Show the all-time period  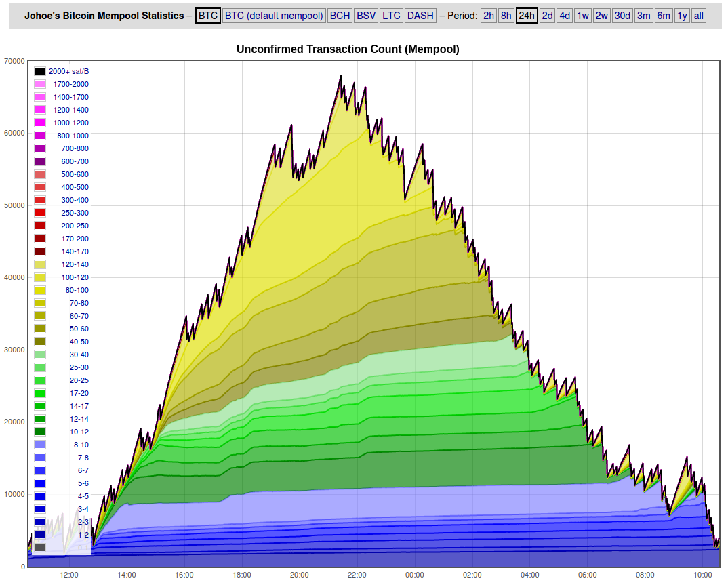698,16
